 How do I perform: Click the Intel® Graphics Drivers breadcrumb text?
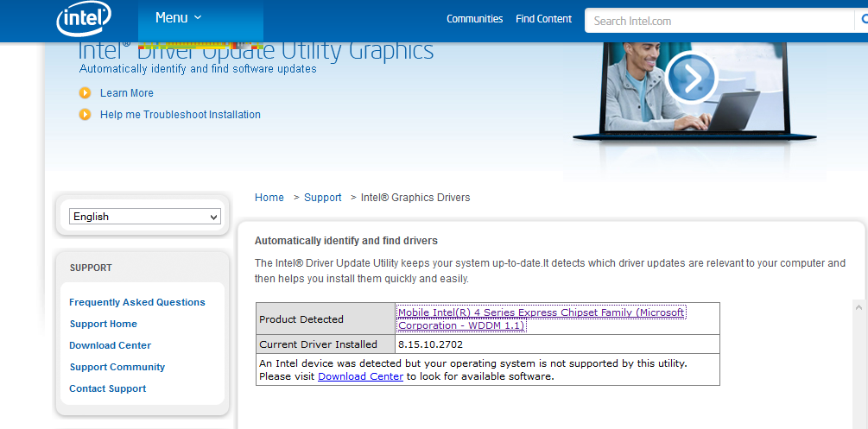(415, 198)
